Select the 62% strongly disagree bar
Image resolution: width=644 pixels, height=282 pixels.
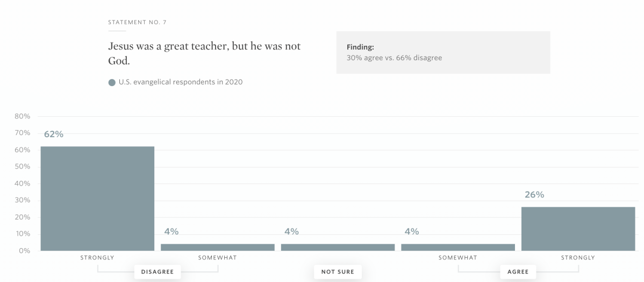[97, 199]
